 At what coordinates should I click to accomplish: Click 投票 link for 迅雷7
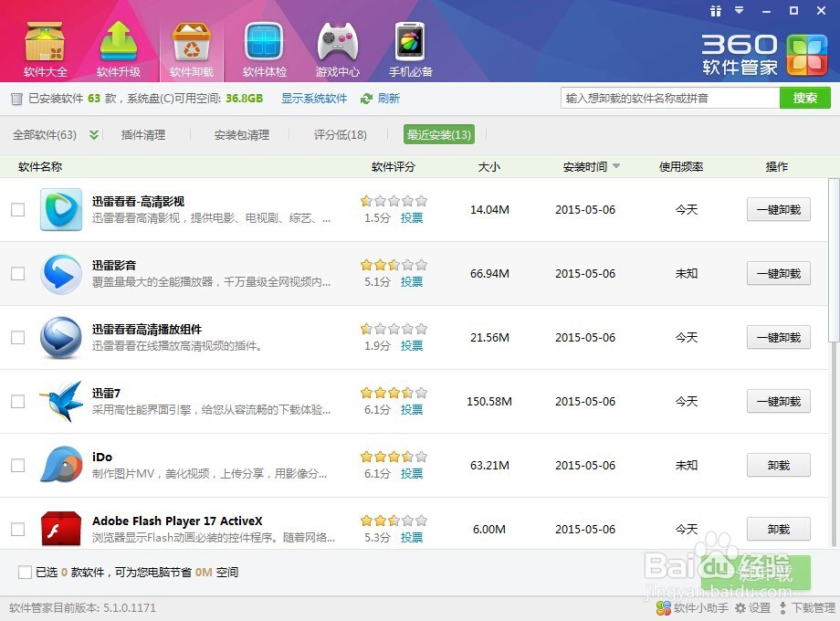[x=412, y=410]
